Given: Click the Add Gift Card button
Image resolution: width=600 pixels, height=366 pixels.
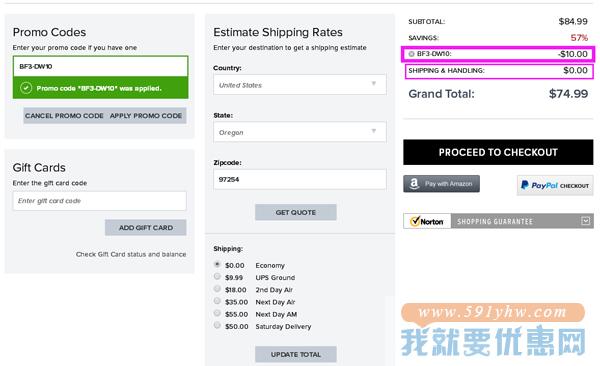Looking at the screenshot, I should coord(146,227).
